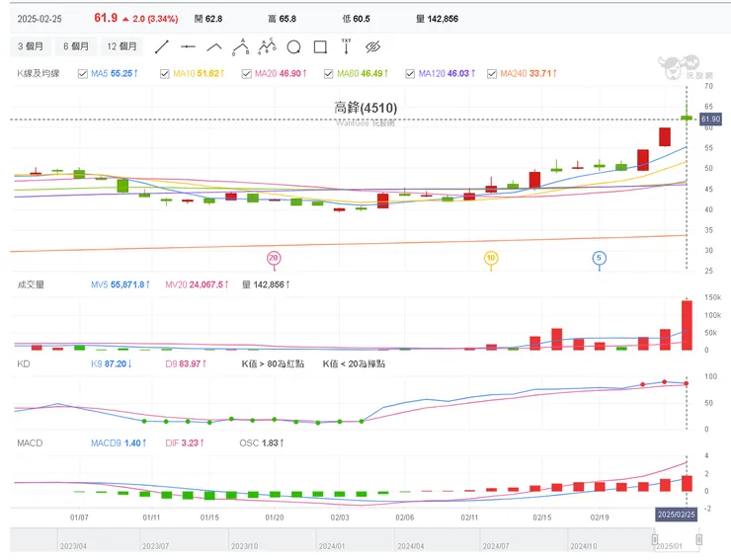Viewport: 731px width, 560px height.
Task: Click the tallest red volume bar
Action: coord(687,325)
